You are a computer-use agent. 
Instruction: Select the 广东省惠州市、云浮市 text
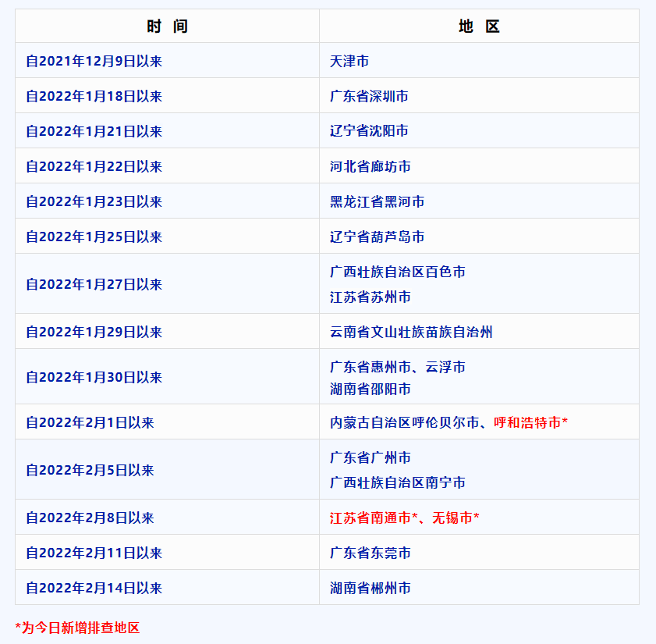[398, 367]
